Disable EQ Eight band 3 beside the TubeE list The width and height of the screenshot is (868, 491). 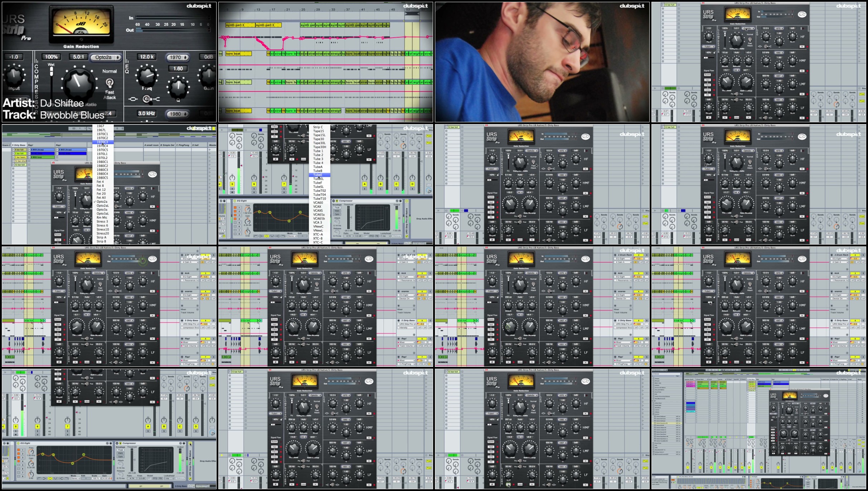[235, 215]
